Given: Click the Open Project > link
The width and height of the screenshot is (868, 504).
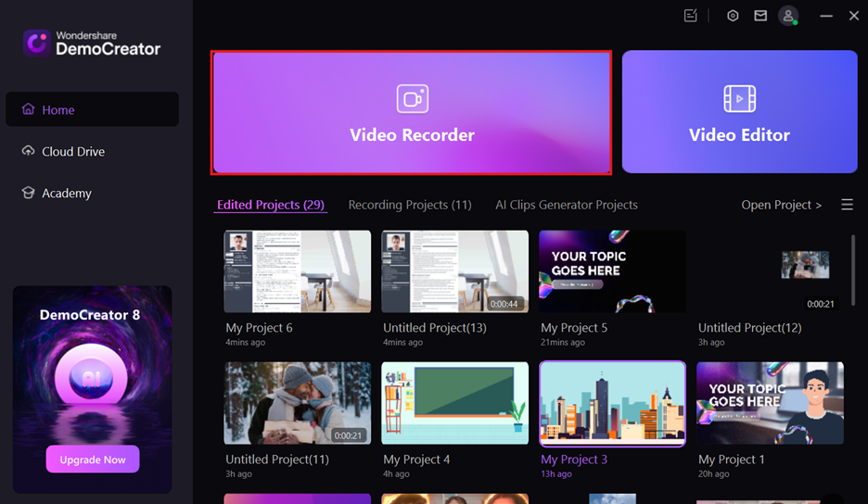Looking at the screenshot, I should pyautogui.click(x=781, y=205).
